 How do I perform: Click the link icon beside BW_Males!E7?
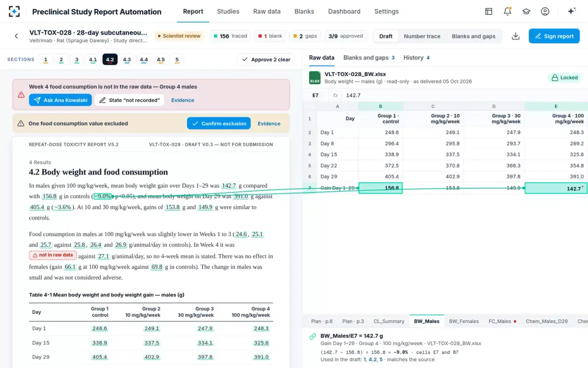tap(313, 336)
